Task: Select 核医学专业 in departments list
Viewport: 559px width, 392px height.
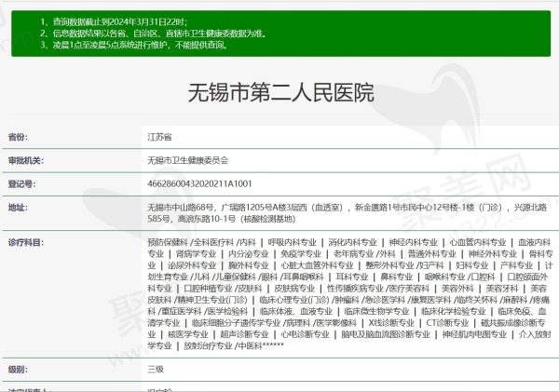Action: (x=188, y=334)
